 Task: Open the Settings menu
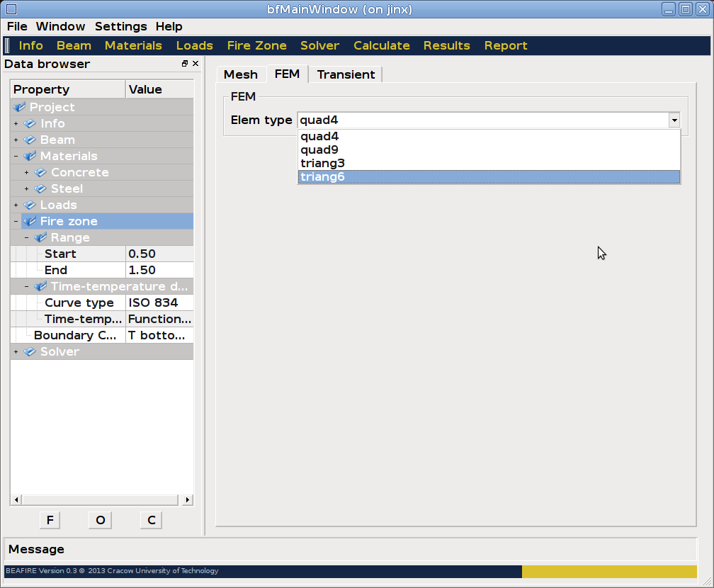coord(120,26)
